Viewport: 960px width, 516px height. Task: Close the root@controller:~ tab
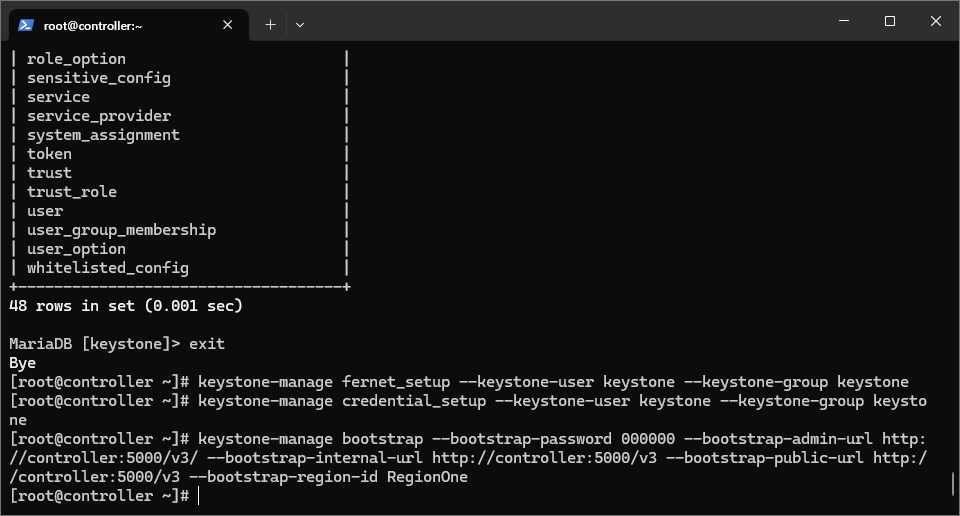tap(227, 25)
